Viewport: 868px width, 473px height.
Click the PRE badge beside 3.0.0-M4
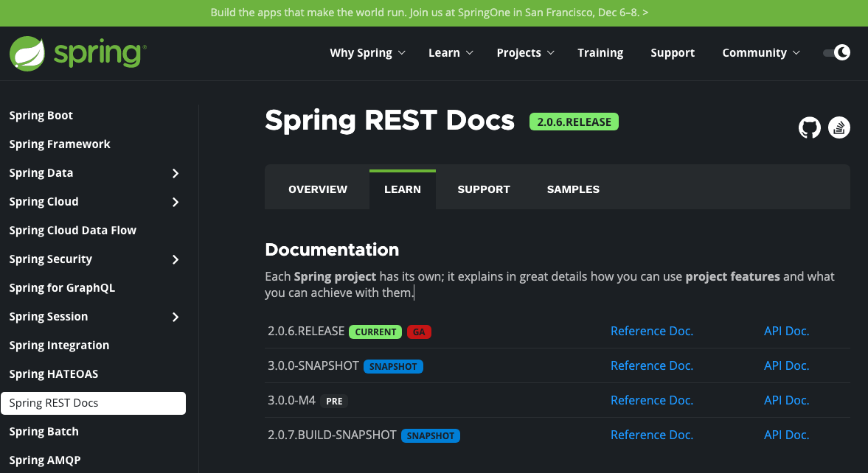click(x=334, y=401)
